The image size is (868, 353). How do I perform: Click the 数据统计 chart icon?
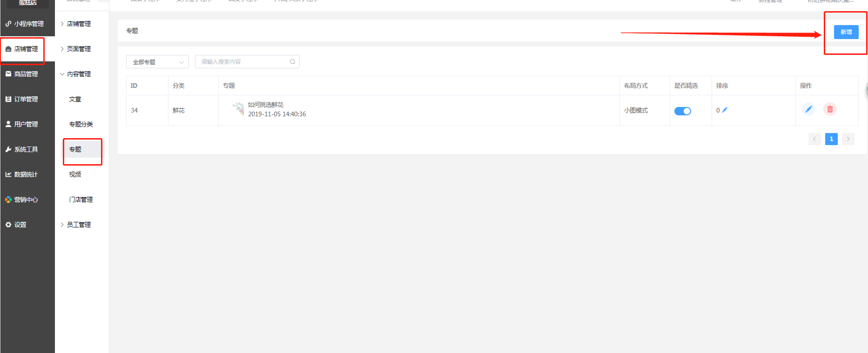8,174
